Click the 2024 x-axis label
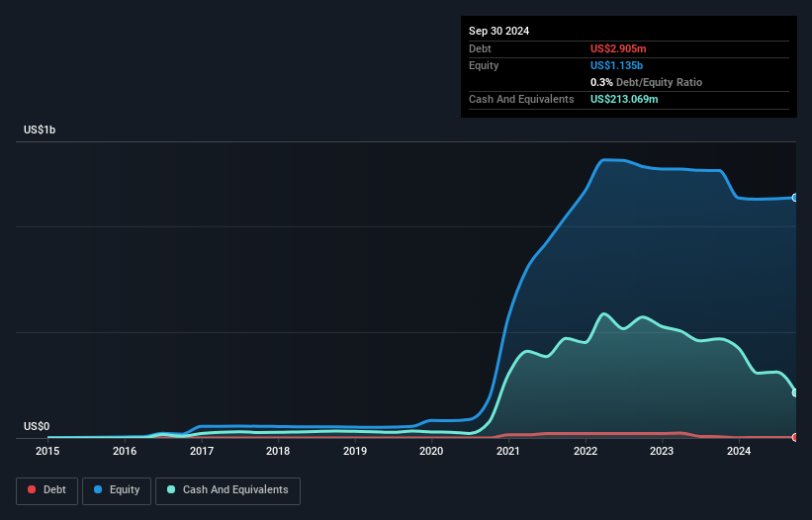 point(739,451)
